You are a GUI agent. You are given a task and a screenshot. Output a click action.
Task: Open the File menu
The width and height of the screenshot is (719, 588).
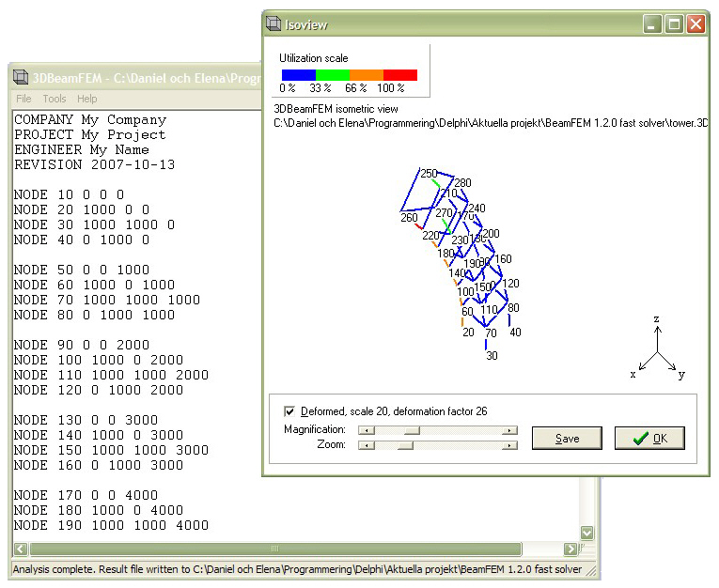click(x=23, y=99)
